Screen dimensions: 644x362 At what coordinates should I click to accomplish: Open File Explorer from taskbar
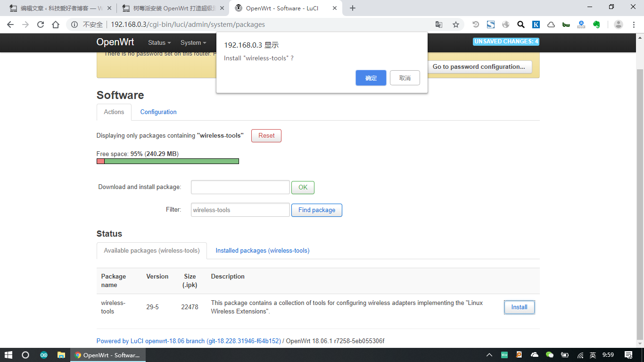61,355
